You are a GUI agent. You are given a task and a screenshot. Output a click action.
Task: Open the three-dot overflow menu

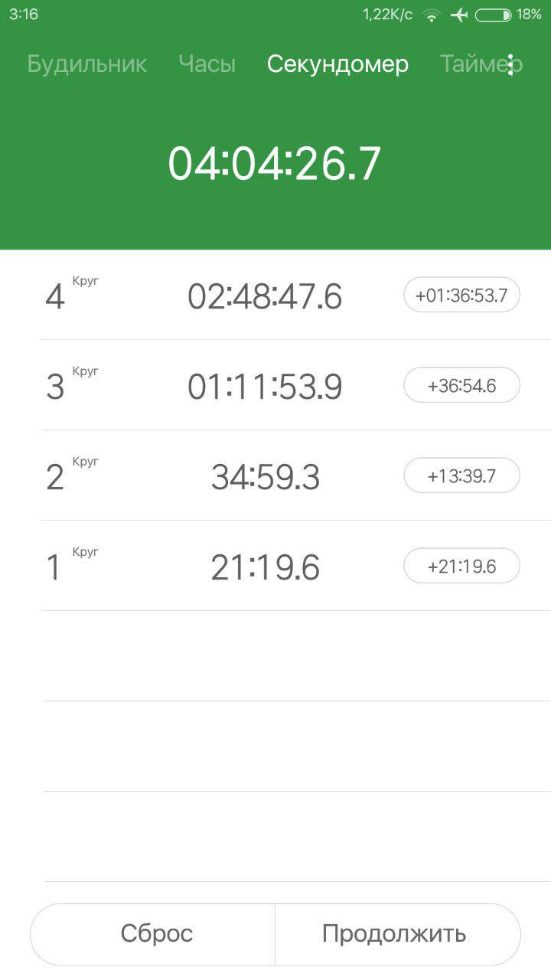[x=510, y=65]
